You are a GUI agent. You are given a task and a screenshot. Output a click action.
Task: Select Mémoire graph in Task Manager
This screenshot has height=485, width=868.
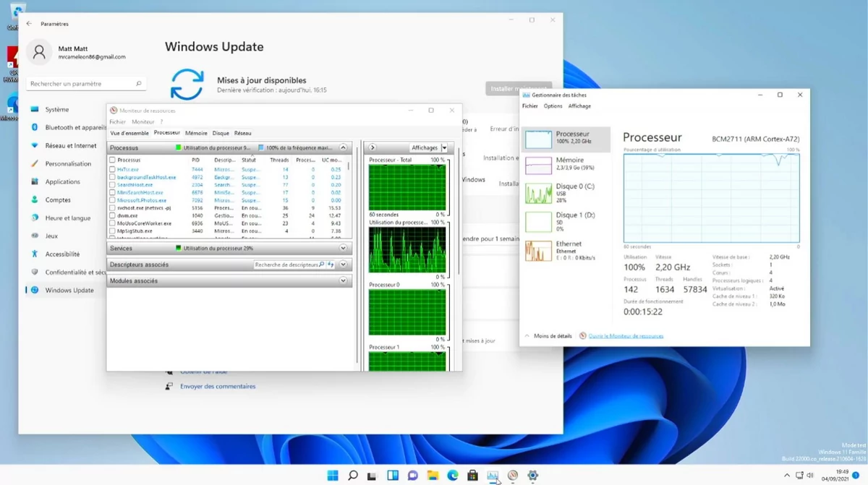click(566, 165)
